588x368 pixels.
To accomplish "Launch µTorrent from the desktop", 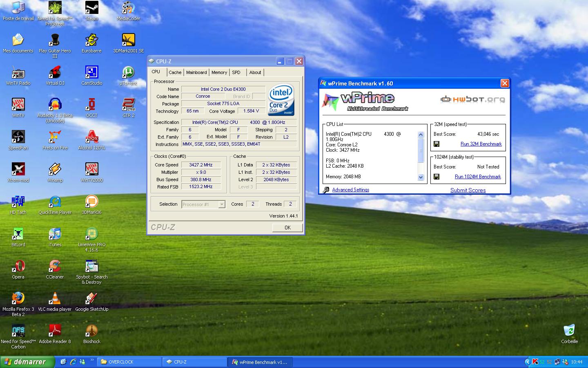I will click(128, 76).
